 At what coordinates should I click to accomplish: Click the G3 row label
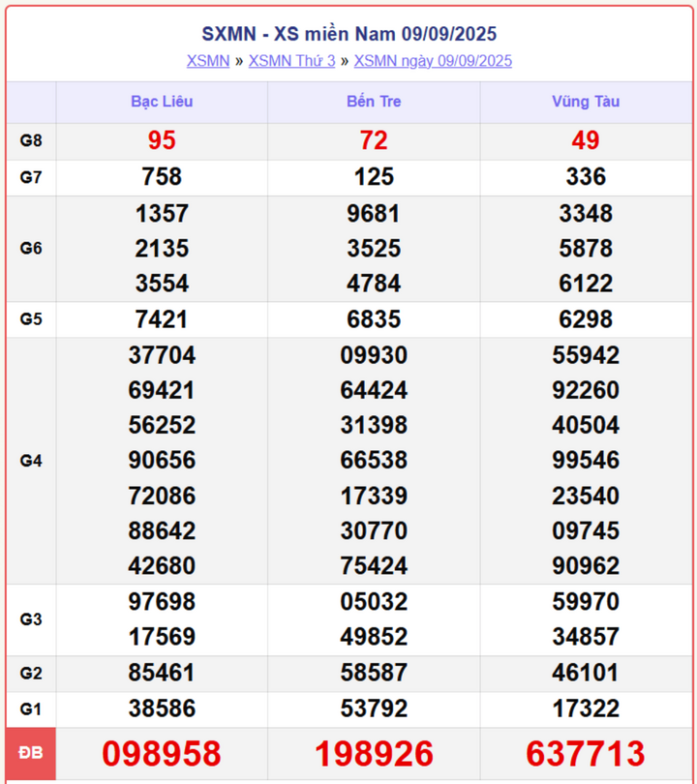tap(31, 619)
